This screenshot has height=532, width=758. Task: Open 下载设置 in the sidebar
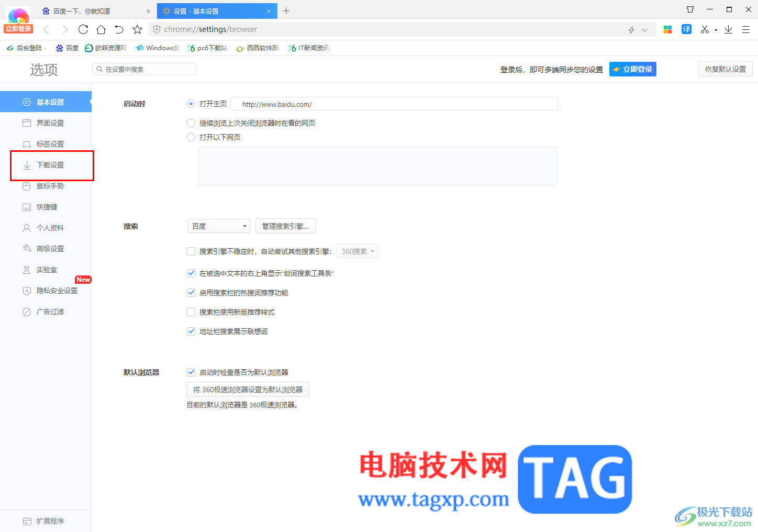click(x=46, y=165)
